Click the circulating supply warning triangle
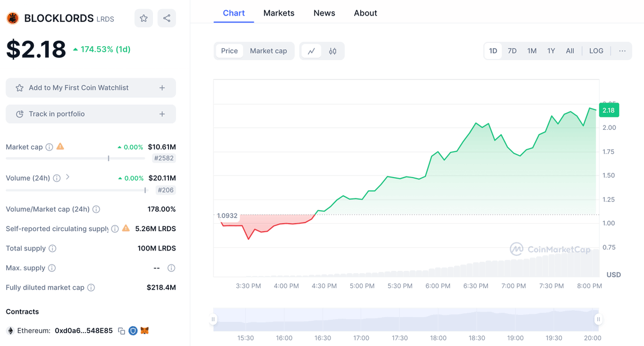The image size is (644, 346). (x=126, y=228)
